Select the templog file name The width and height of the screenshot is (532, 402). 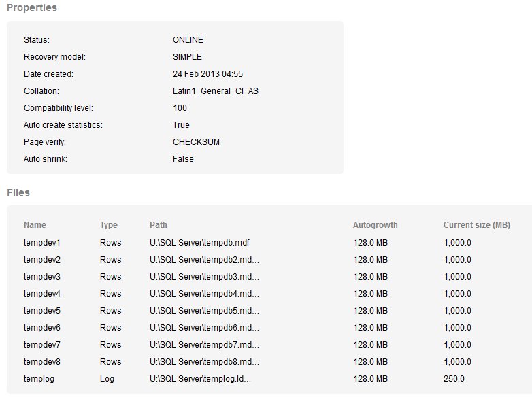[39, 379]
